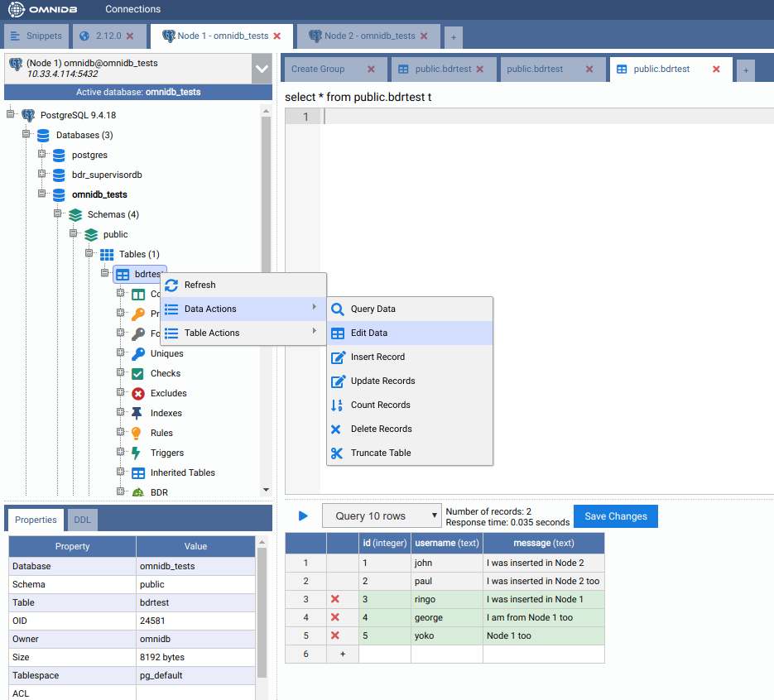Click the Triggers lightning icon in tree
The image size is (774, 700).
pos(137,453)
